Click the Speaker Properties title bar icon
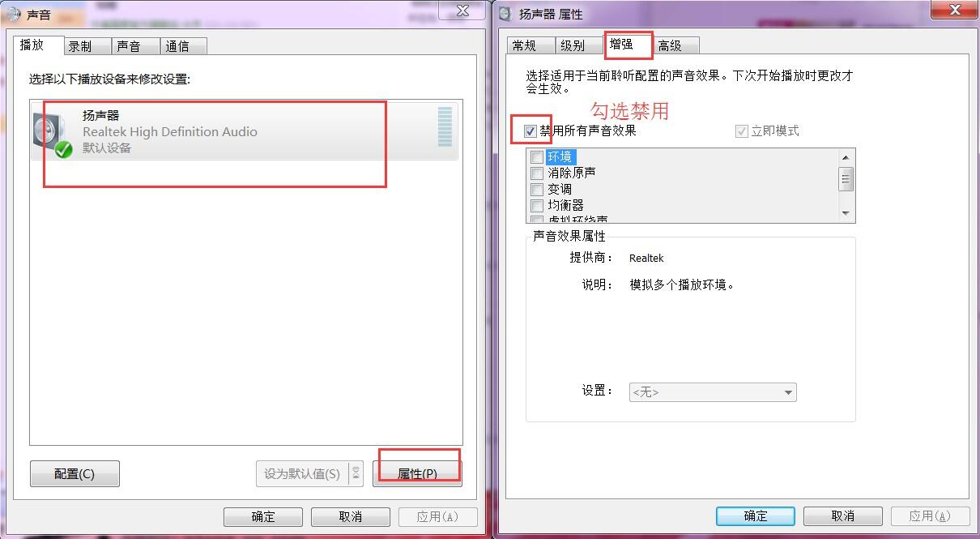The width and height of the screenshot is (980, 539). point(505,14)
